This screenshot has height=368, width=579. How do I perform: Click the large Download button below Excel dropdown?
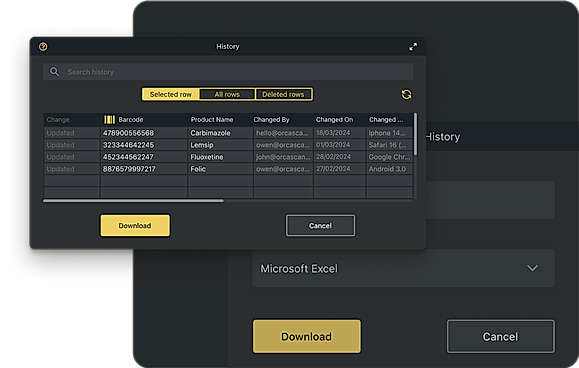307,336
